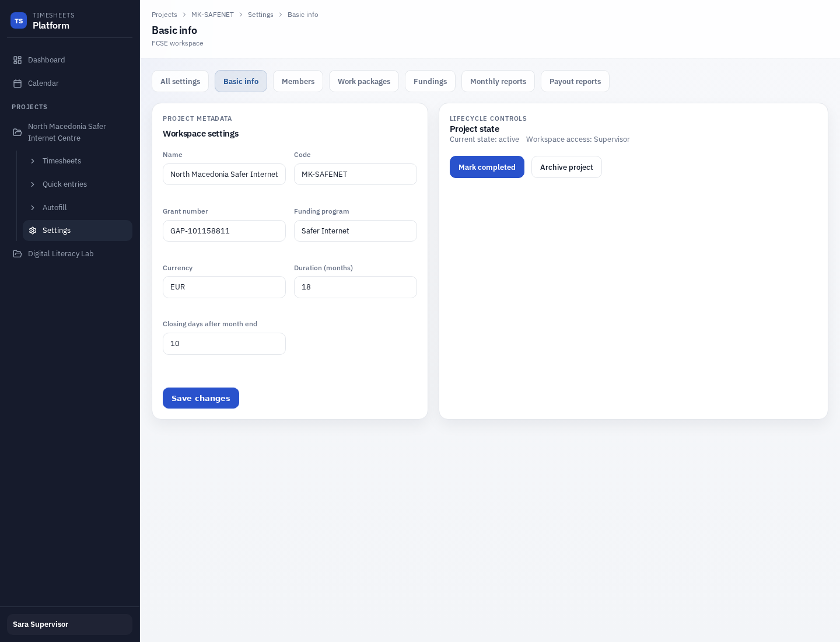Click the folder icon beside North Macedonia Safer Internet Centre

(18, 132)
